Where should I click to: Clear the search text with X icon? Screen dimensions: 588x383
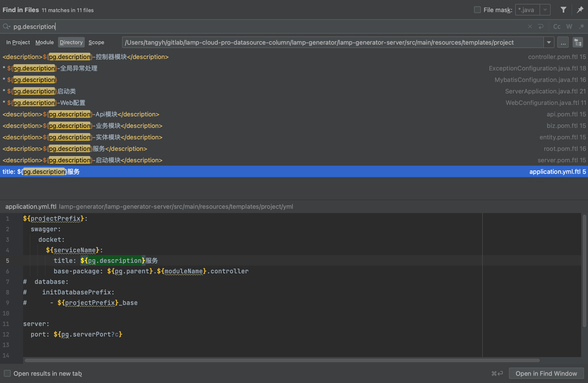(x=530, y=27)
